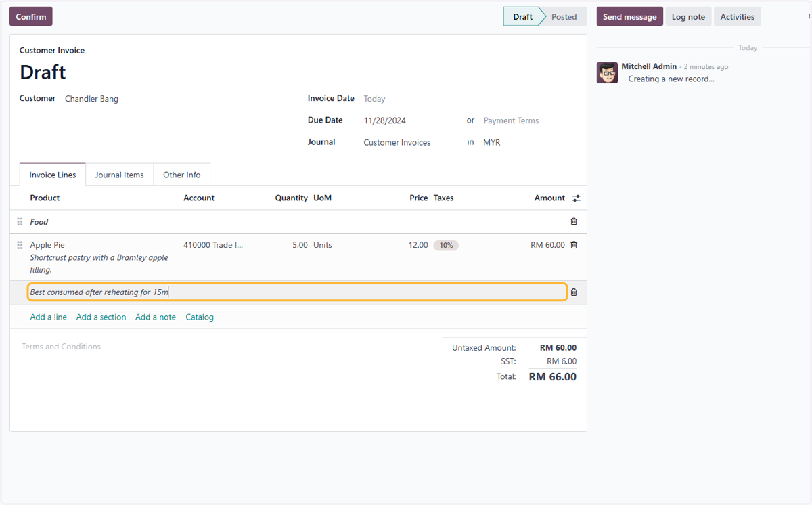
Task: Click Total RM 66.00 value
Action: click(553, 377)
